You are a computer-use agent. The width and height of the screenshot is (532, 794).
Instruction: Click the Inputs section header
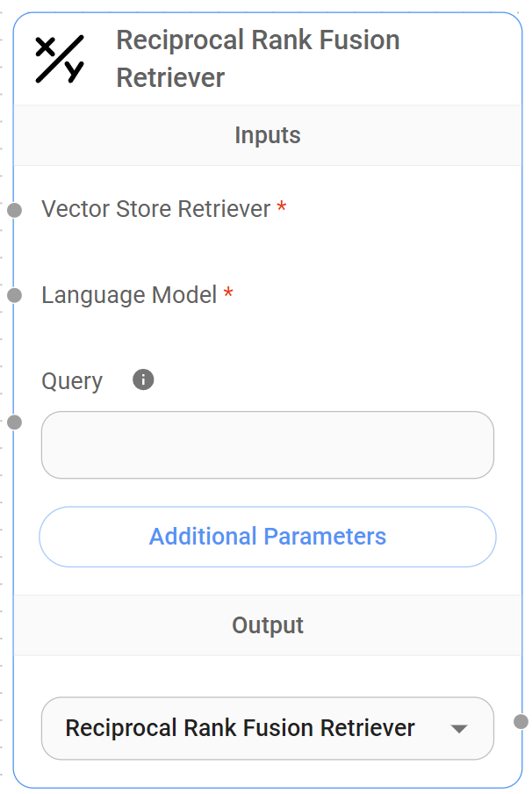(x=267, y=135)
